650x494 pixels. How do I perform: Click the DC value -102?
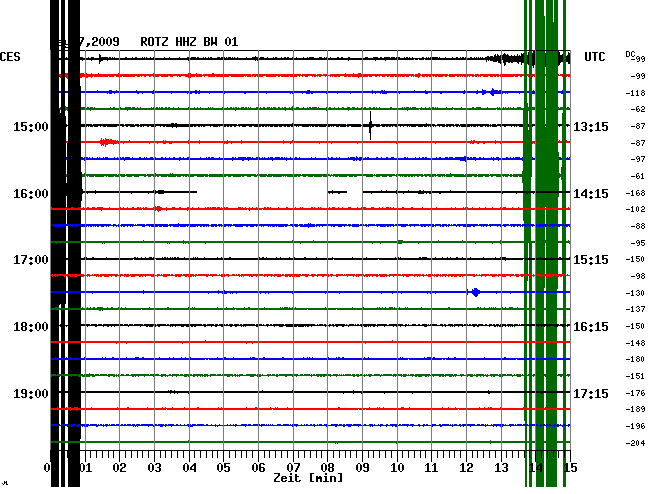coord(635,209)
